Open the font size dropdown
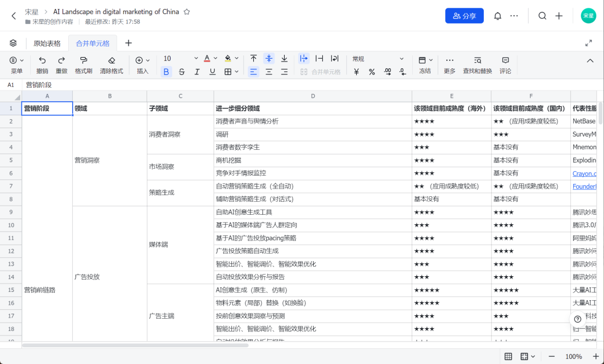The image size is (604, 364). pyautogui.click(x=196, y=59)
